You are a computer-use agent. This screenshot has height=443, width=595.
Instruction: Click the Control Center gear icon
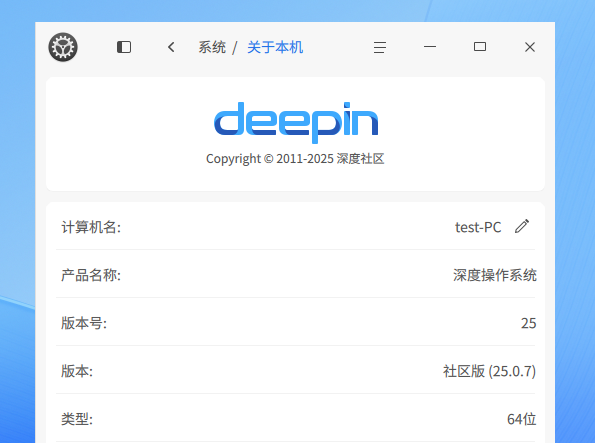[x=63, y=47]
